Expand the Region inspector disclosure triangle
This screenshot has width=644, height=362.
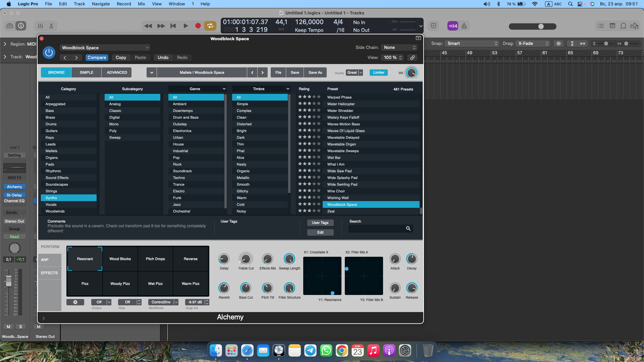pos(5,44)
